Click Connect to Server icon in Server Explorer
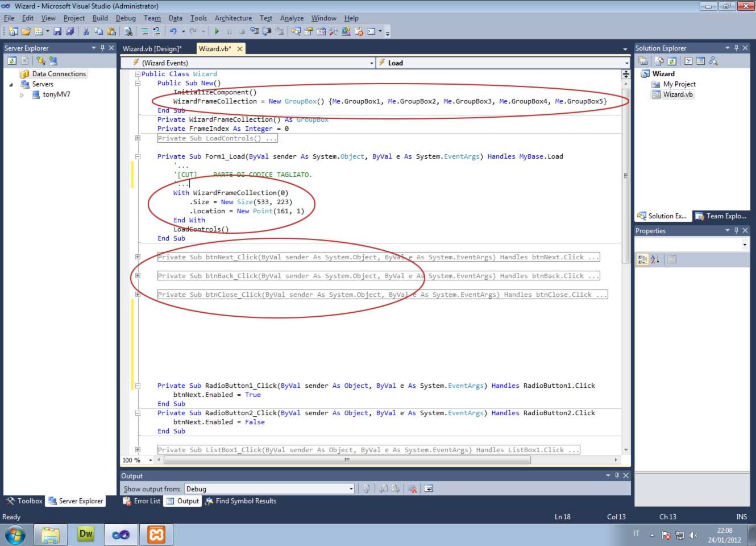Viewport: 756px width, 546px height. coord(53,60)
